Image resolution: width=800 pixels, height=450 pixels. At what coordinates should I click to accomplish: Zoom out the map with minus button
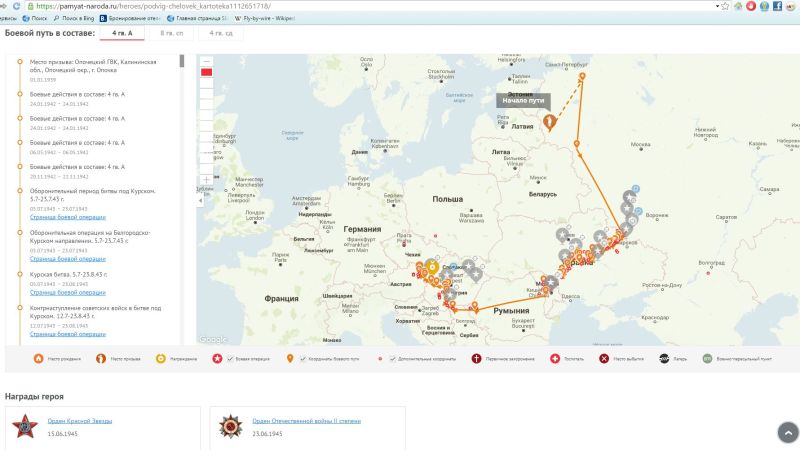click(x=206, y=61)
